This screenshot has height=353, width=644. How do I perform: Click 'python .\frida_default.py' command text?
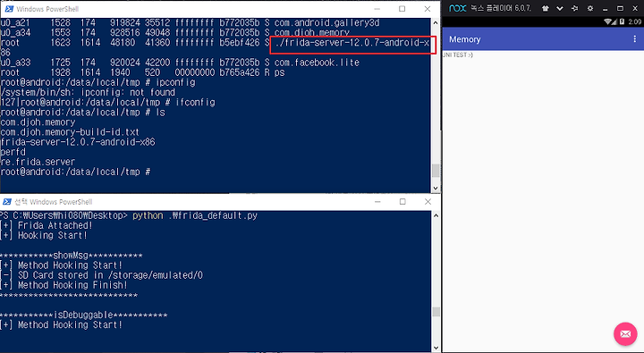pyautogui.click(x=195, y=215)
